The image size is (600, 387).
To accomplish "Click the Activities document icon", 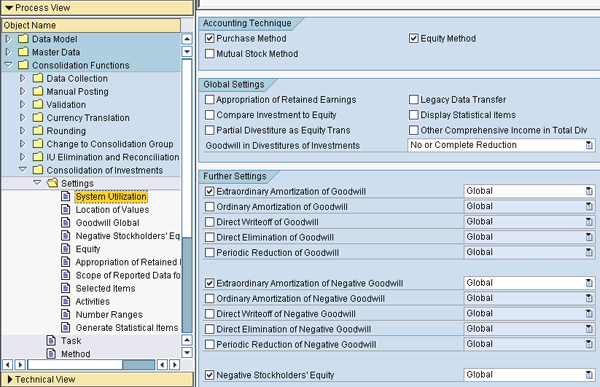I will pyautogui.click(x=66, y=301).
